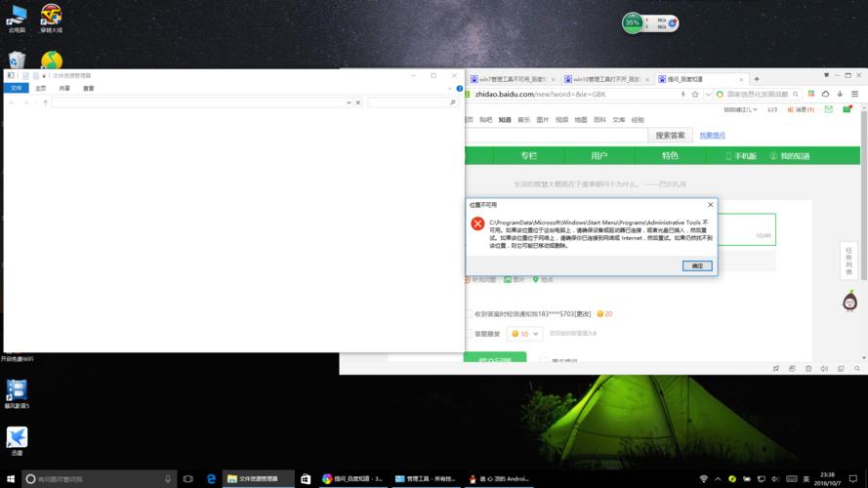This screenshot has height=488, width=868.
Task: Open the Windows Store taskbar icon
Action: click(x=306, y=479)
